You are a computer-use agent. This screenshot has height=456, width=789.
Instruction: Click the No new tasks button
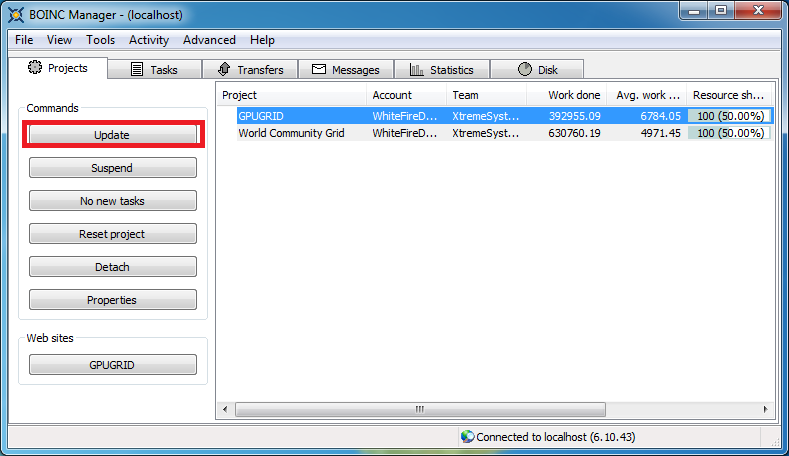click(113, 201)
